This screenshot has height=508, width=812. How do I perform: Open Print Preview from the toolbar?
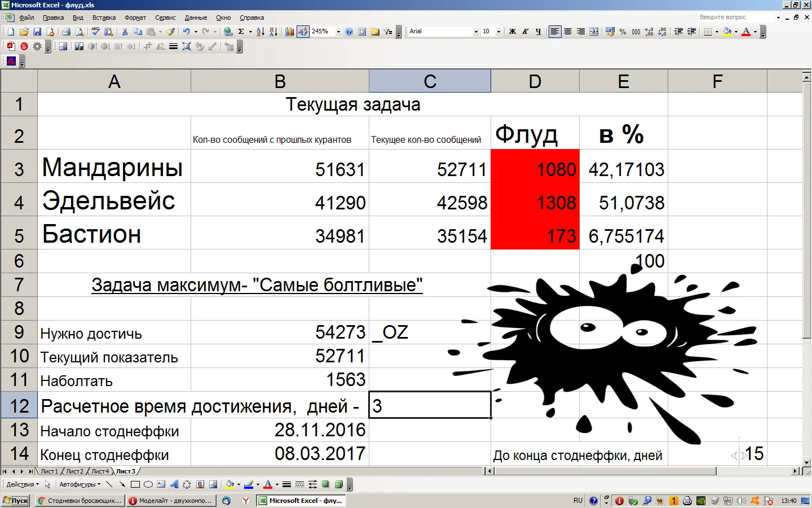click(x=80, y=32)
